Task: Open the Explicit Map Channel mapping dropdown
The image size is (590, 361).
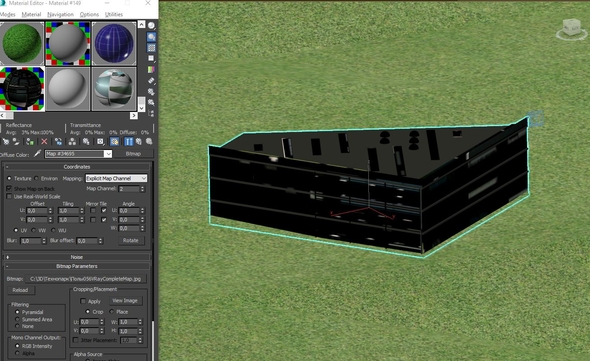Action: coord(116,178)
